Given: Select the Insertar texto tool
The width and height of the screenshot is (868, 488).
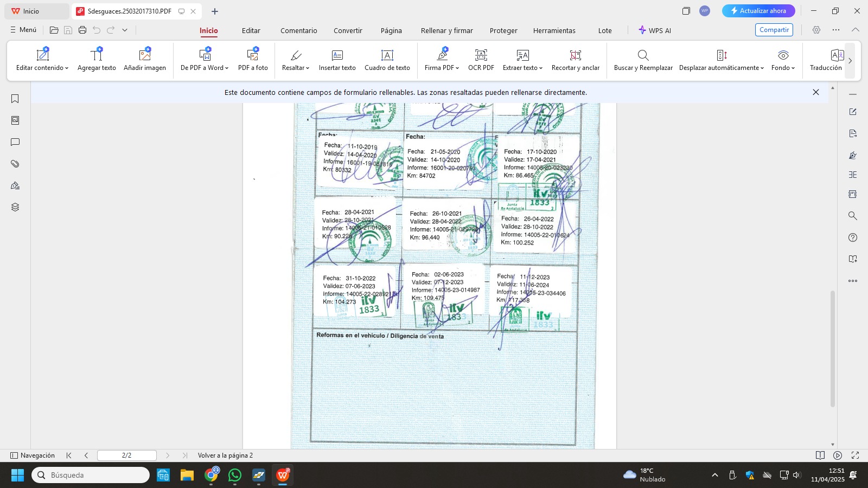Looking at the screenshot, I should 337,59.
